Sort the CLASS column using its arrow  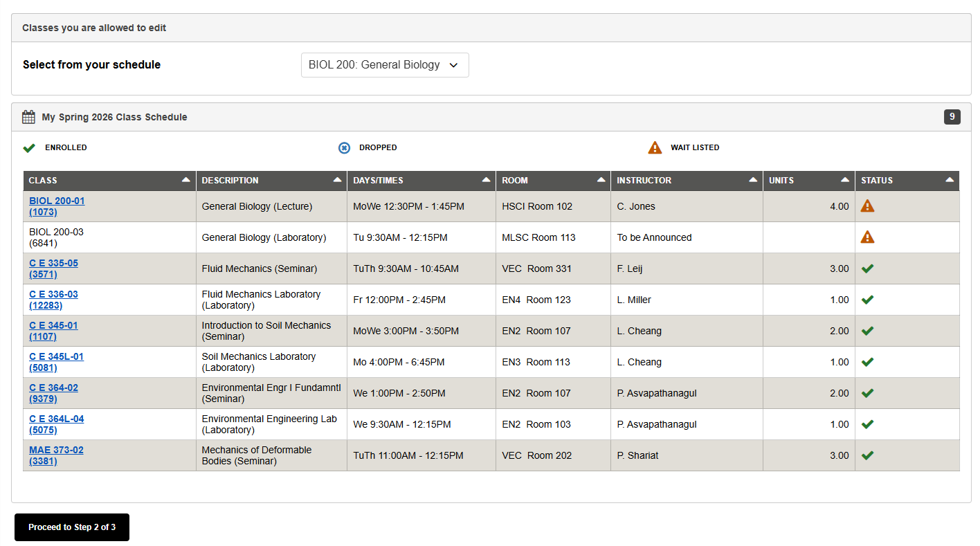pos(185,180)
